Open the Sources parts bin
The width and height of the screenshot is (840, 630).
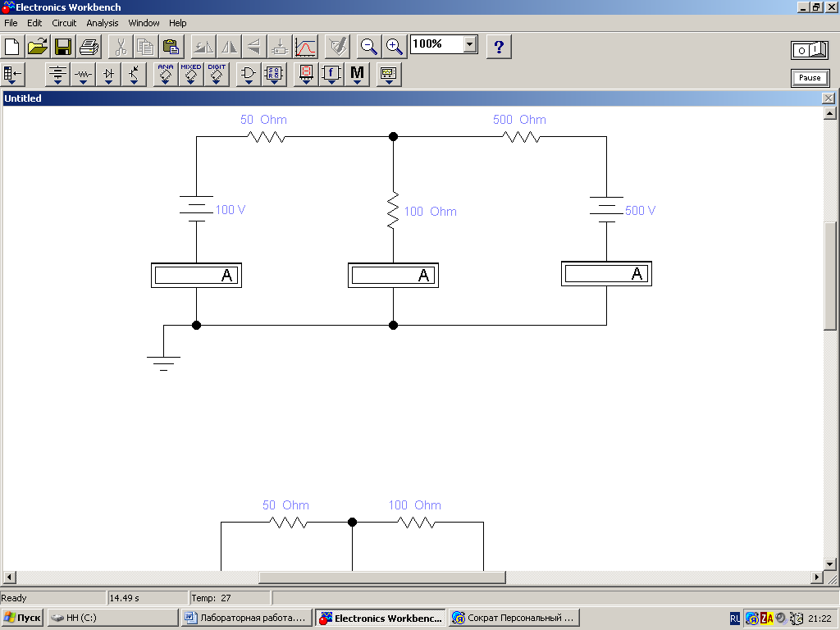(58, 75)
